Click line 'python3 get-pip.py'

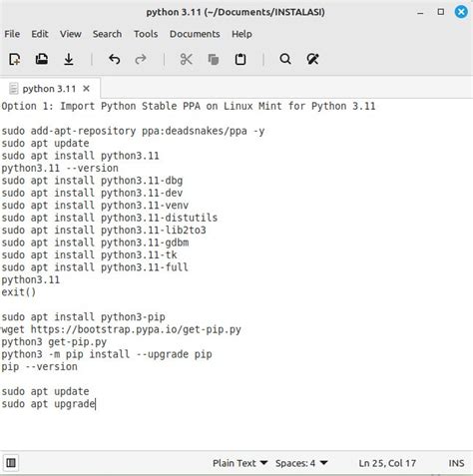click(x=54, y=342)
